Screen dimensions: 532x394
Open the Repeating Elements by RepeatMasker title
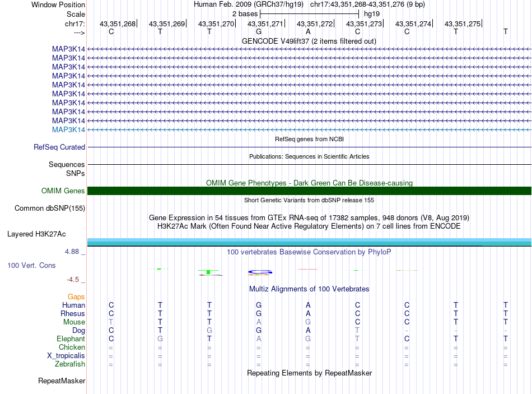click(309, 373)
